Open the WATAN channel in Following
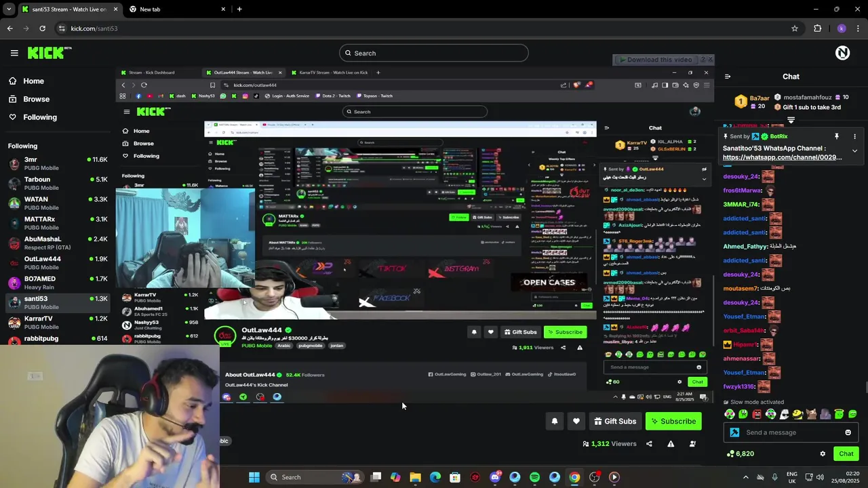 click(57, 203)
